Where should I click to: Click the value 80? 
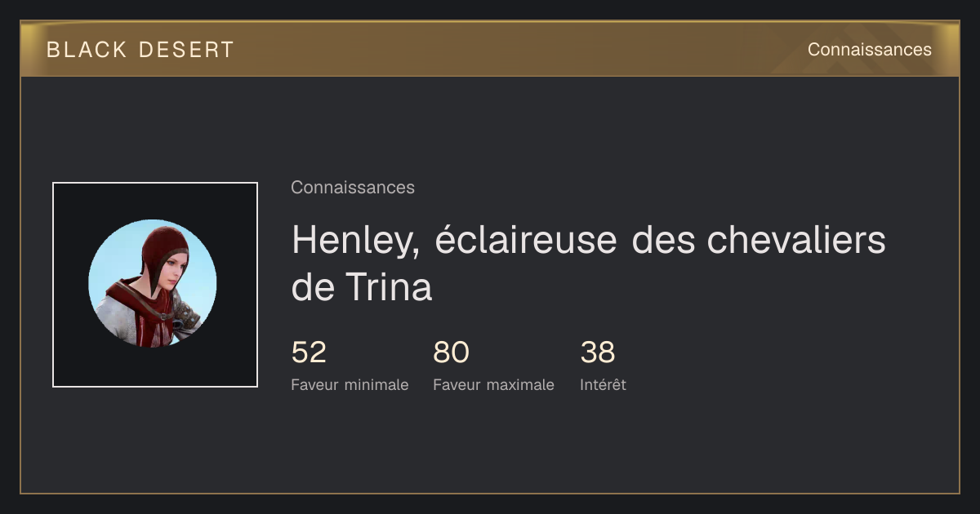pos(451,352)
